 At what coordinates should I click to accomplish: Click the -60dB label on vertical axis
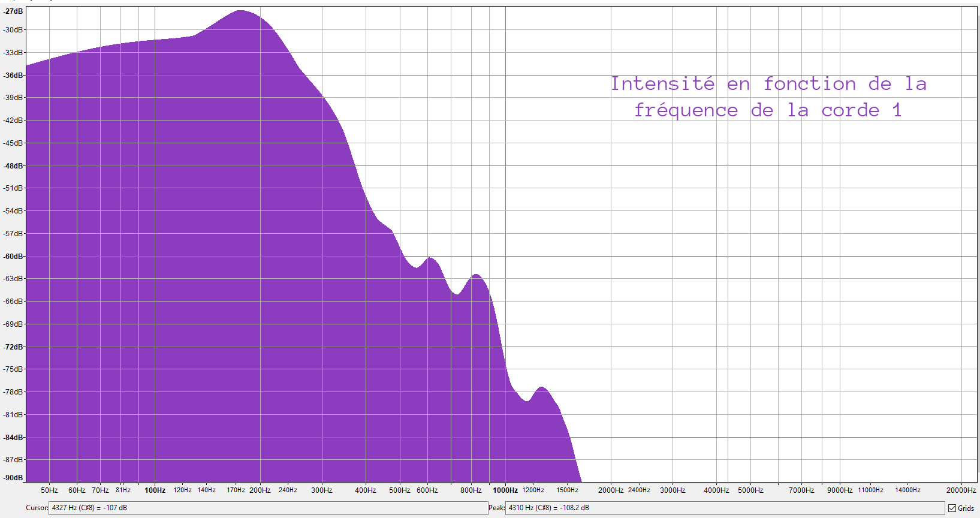13,257
